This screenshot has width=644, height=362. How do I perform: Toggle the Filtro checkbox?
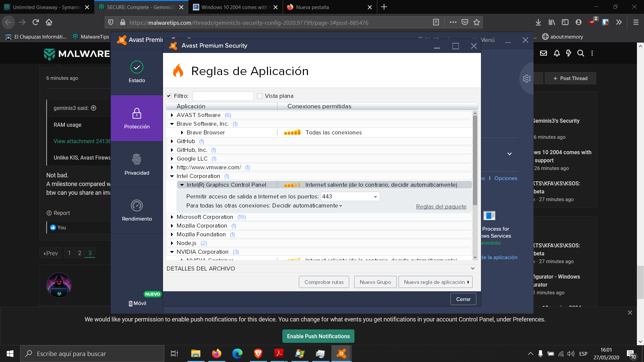click(x=169, y=96)
